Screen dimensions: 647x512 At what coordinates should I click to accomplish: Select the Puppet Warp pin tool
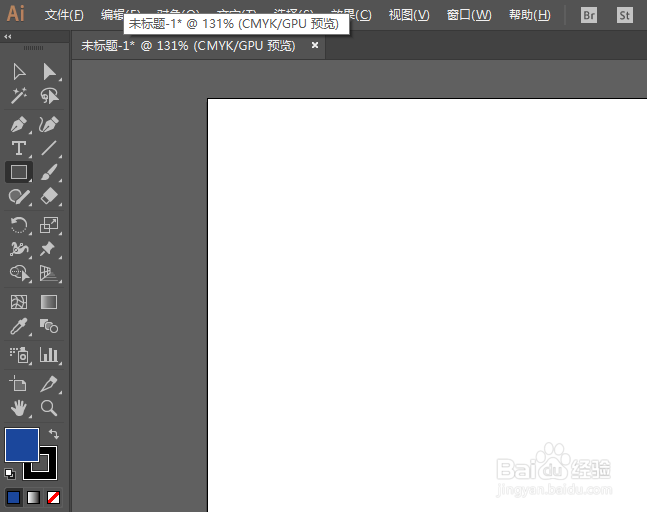coord(48,249)
